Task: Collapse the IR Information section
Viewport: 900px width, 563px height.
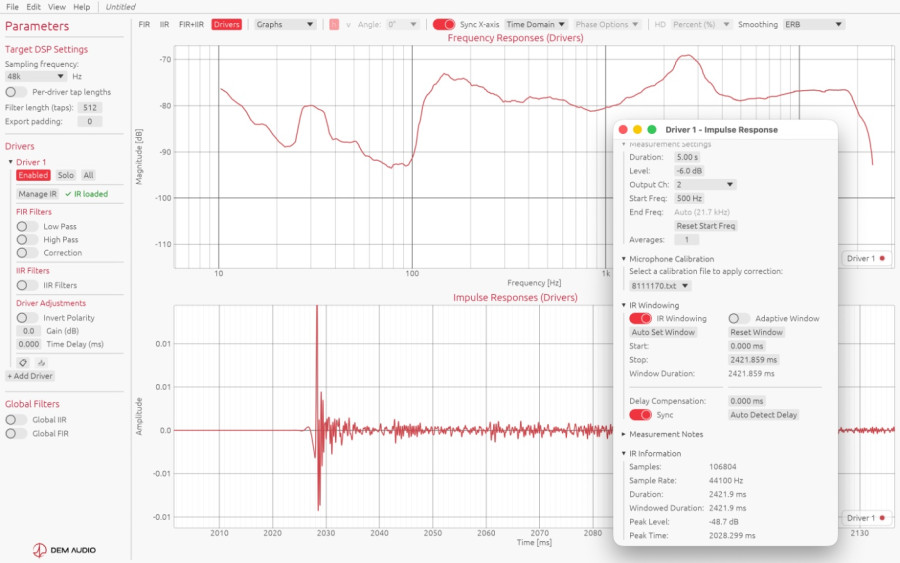Action: click(624, 453)
